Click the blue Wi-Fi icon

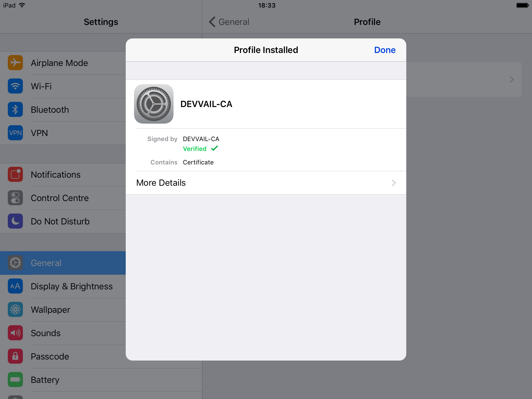pyautogui.click(x=15, y=86)
